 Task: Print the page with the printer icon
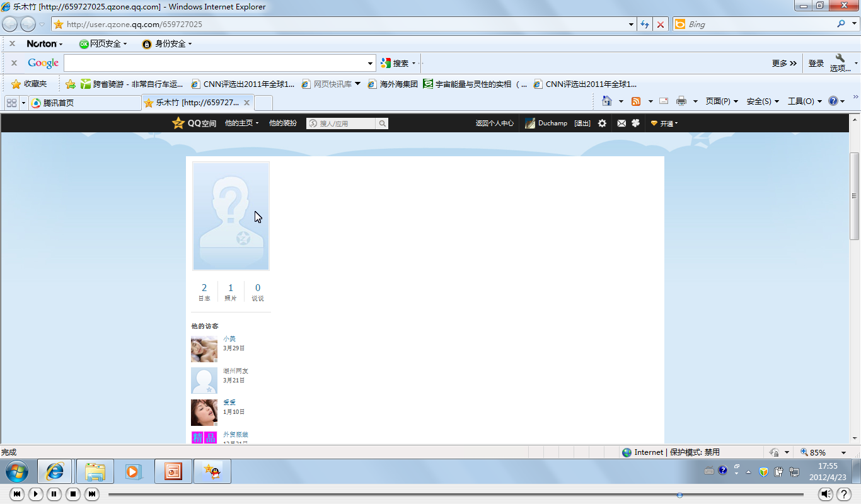tap(681, 101)
